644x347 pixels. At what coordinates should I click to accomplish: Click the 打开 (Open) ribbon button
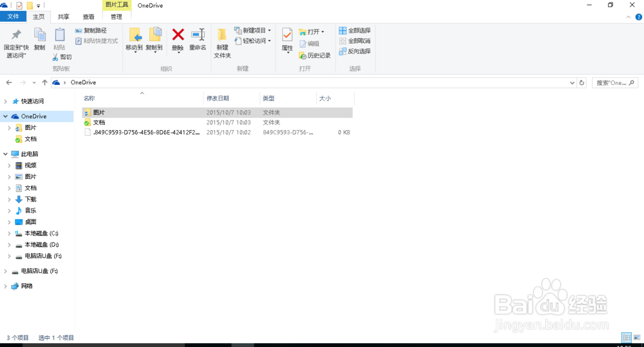pos(311,32)
